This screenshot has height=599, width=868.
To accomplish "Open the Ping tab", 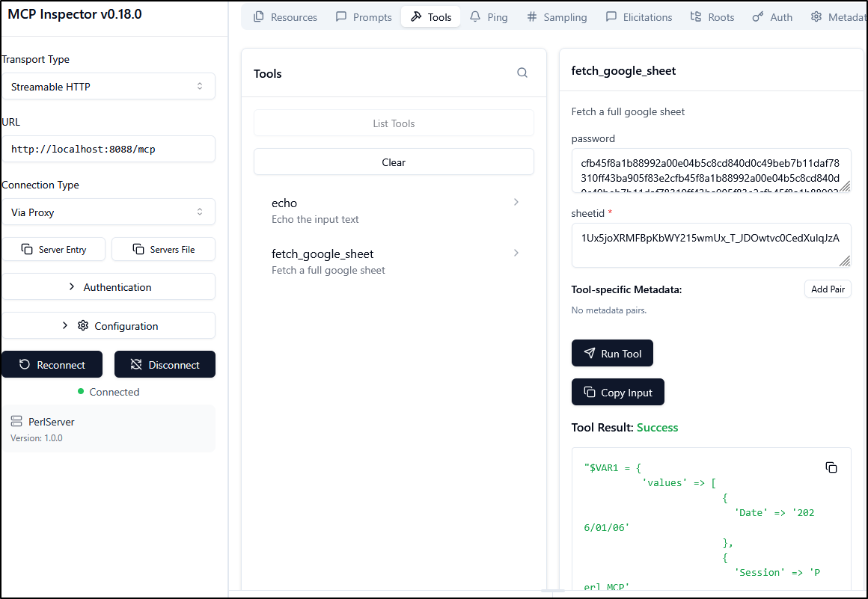I will click(489, 17).
